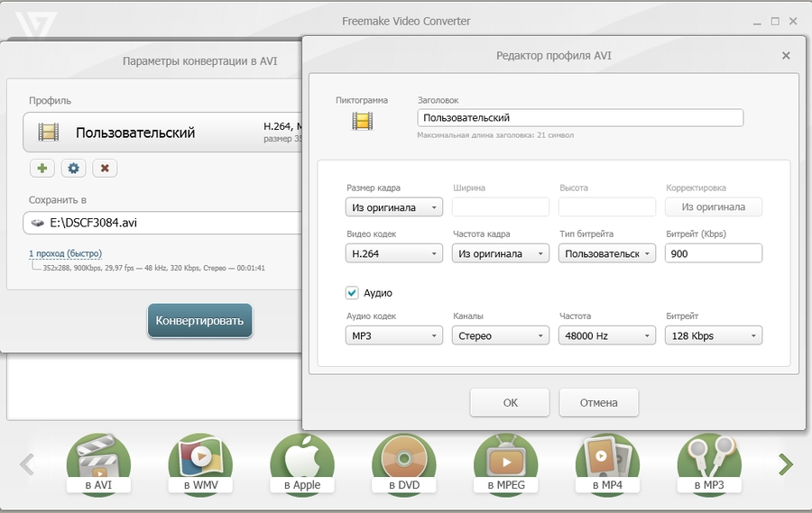This screenshot has width=812, height=513.
Task: Change the film strip pictogram in the profile editor
Action: tap(363, 121)
